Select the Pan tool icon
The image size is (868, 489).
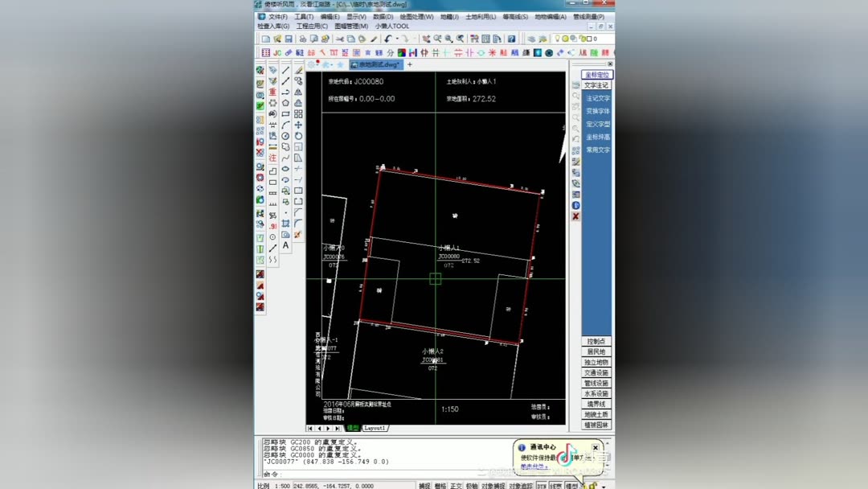(x=426, y=39)
